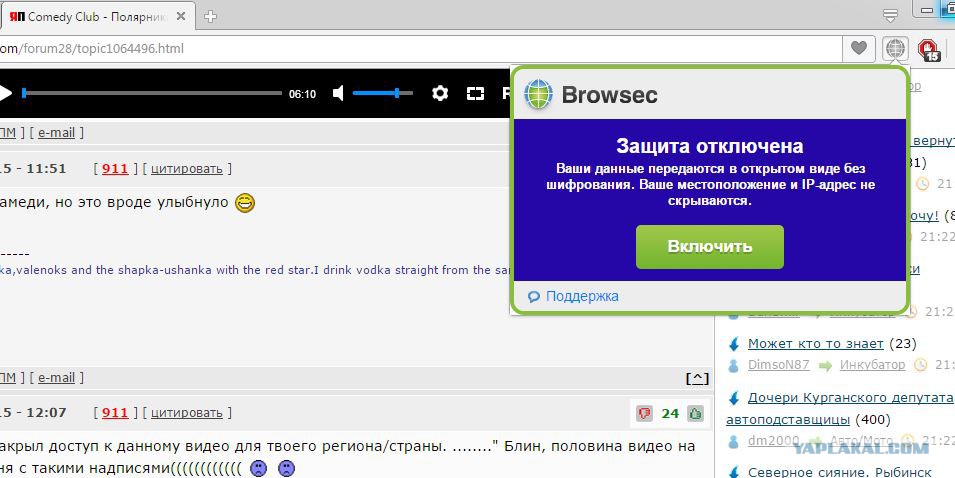The width and height of the screenshot is (955, 478).
Task: Open the ad blocker icon with 15 badge
Action: tap(929, 49)
